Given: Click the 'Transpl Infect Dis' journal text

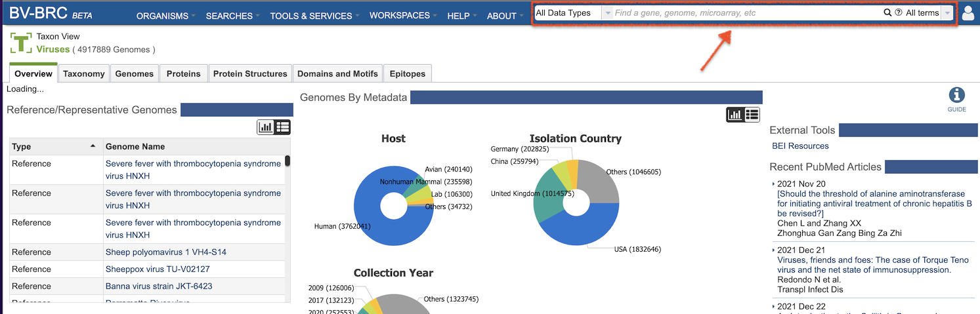Looking at the screenshot, I should (810, 289).
